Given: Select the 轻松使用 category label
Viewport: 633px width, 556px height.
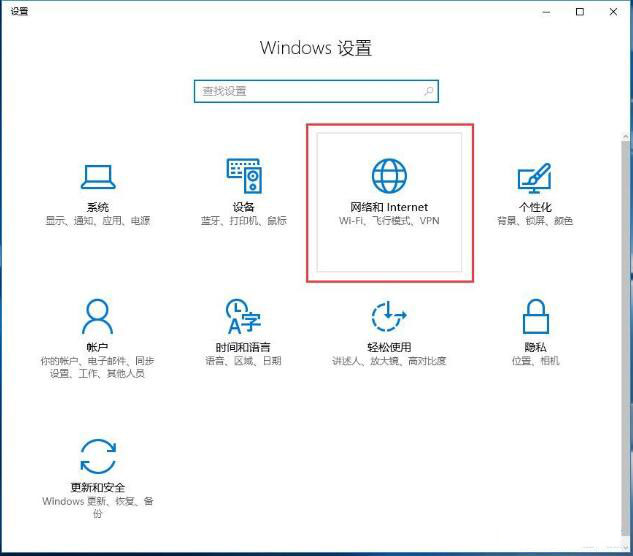Looking at the screenshot, I should pos(389,347).
